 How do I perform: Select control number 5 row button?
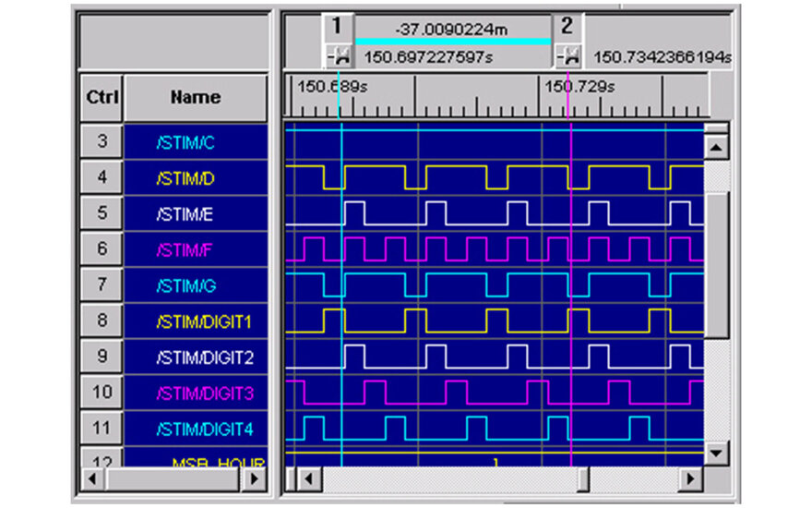101,213
